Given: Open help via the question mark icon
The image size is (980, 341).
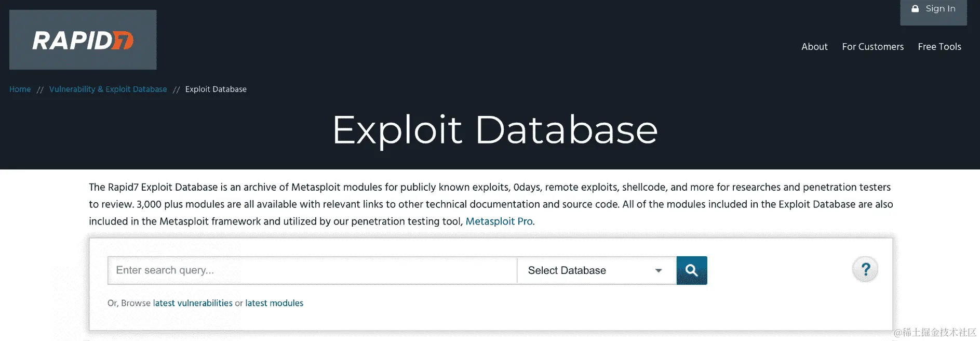Looking at the screenshot, I should point(865,269).
